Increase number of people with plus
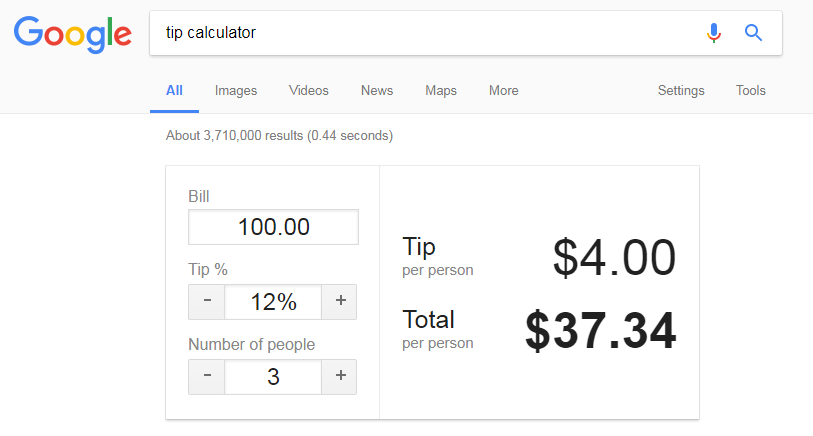 click(339, 376)
